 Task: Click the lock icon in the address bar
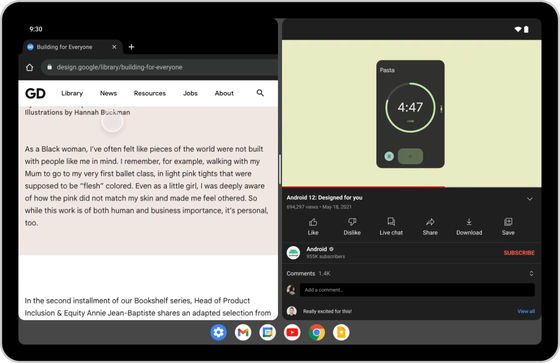pyautogui.click(x=50, y=67)
